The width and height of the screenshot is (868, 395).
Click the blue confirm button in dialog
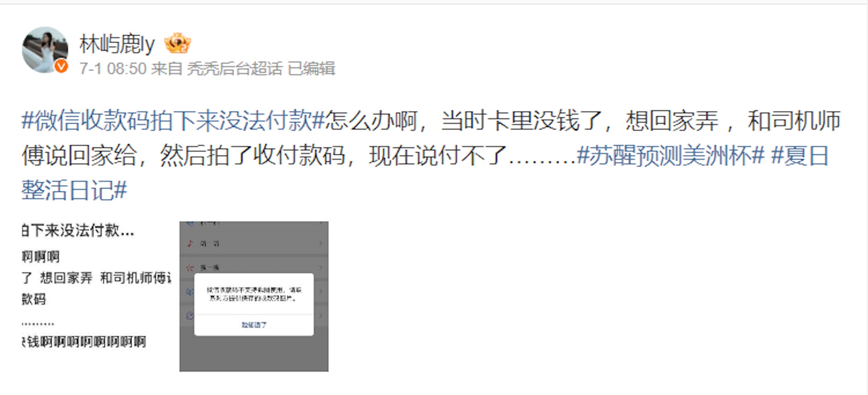pyautogui.click(x=254, y=325)
